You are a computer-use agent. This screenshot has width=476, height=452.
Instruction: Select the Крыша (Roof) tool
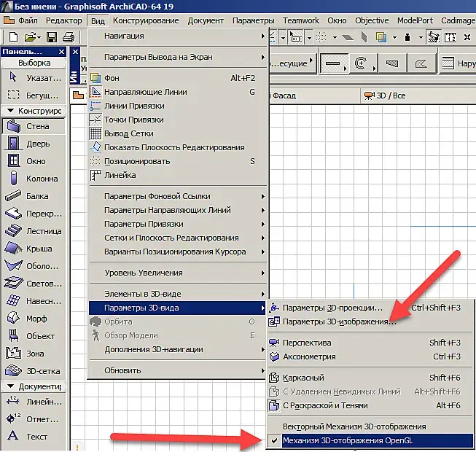coord(34,249)
